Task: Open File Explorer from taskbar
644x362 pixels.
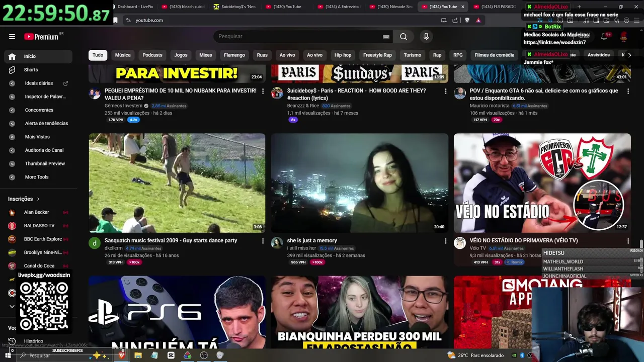Action: click(x=138, y=355)
